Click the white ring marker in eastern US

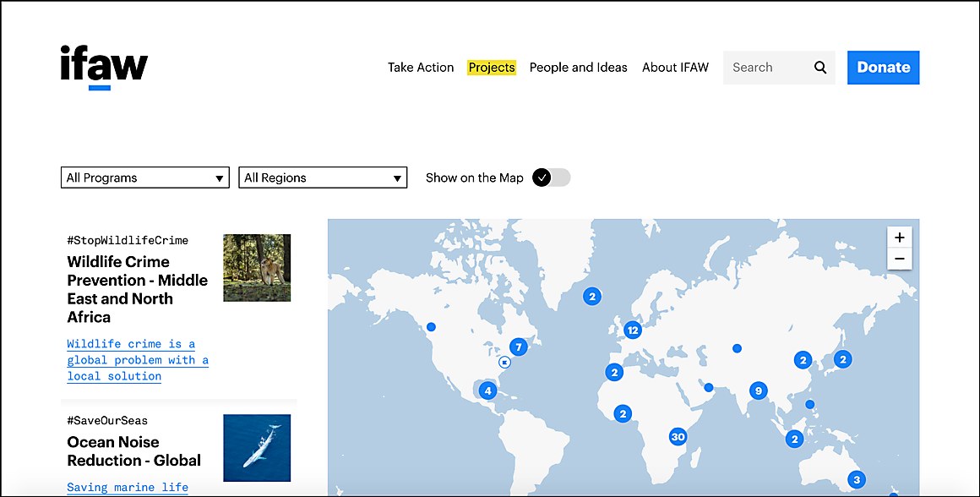[504, 362]
